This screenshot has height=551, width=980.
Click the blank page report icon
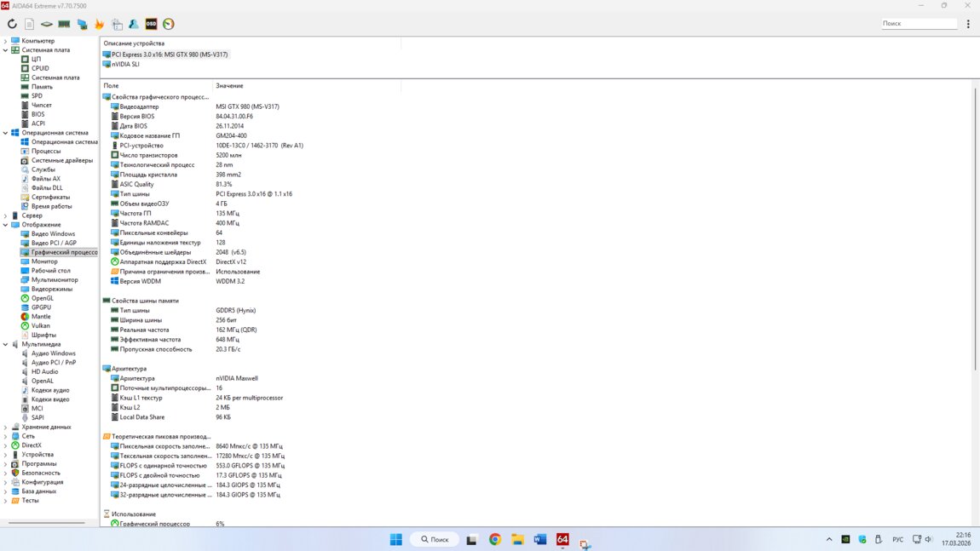29,24
